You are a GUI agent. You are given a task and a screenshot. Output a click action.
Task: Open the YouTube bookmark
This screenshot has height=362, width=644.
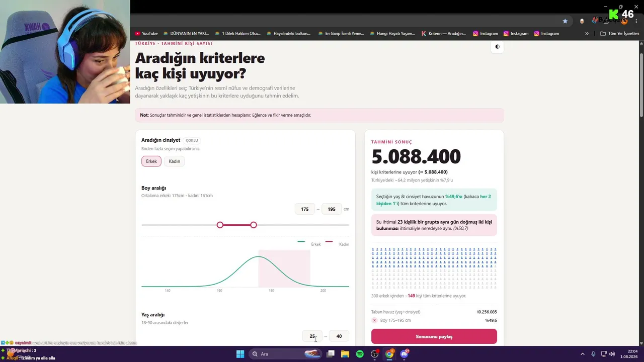click(x=146, y=34)
